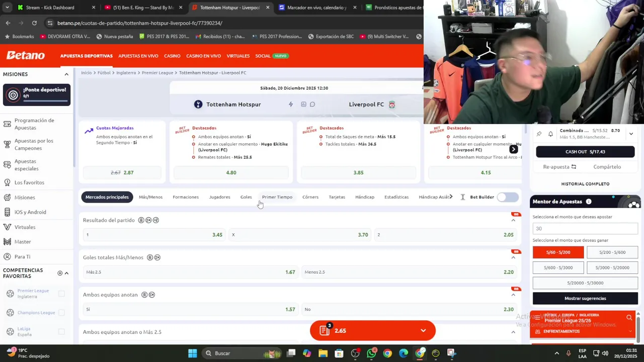Click the Liverpool FC crest icon

pos(392,104)
